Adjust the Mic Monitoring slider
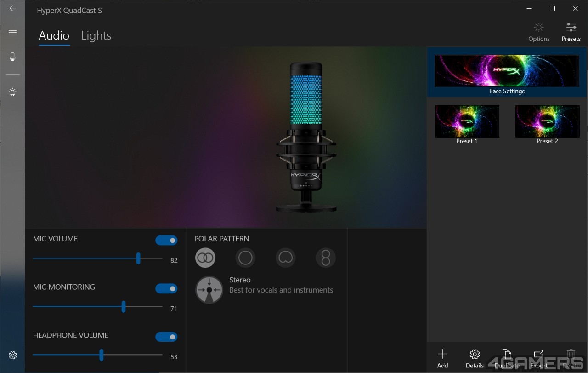The image size is (588, 373). point(97,307)
